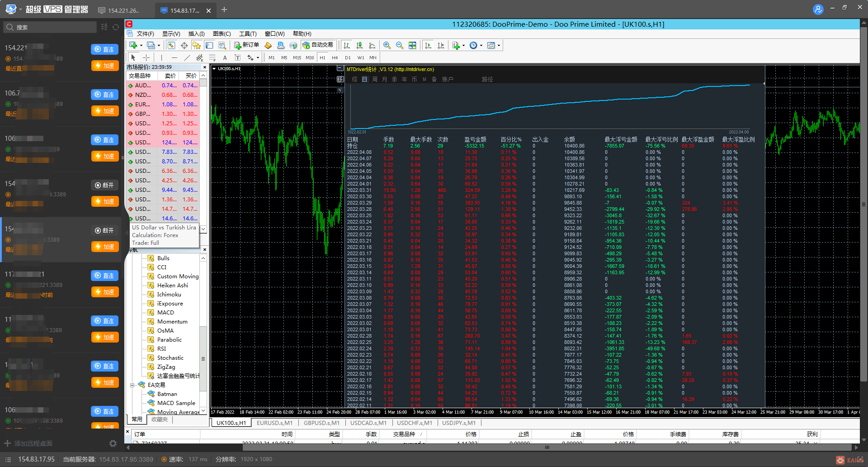This screenshot has height=467, width=868.
Task: Open the templates dropdown arrow
Action: tap(499, 45)
